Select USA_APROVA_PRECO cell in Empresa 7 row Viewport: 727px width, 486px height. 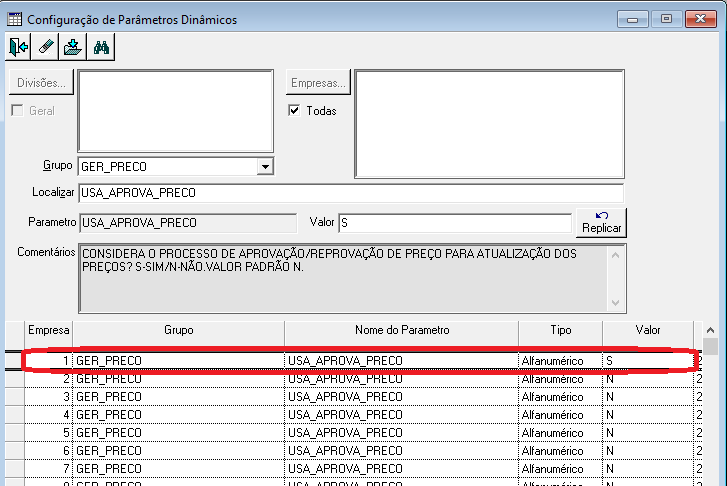click(402, 469)
